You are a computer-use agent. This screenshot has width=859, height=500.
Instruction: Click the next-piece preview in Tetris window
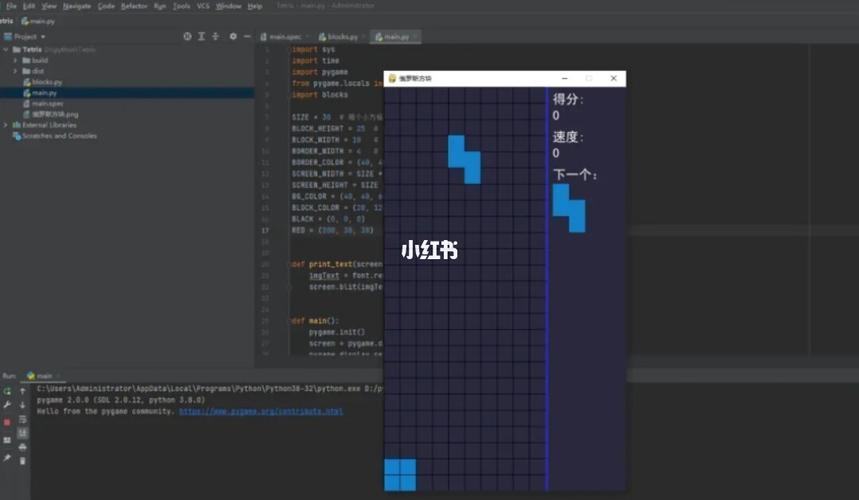569,208
